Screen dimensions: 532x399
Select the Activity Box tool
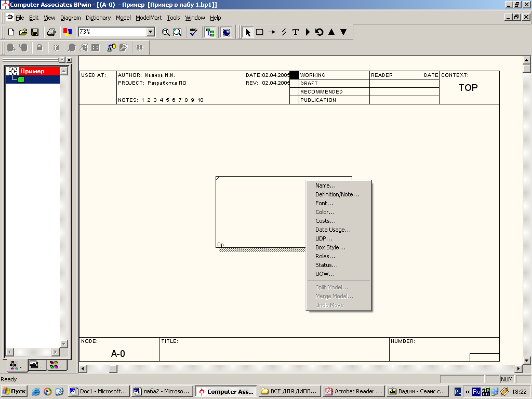point(259,32)
